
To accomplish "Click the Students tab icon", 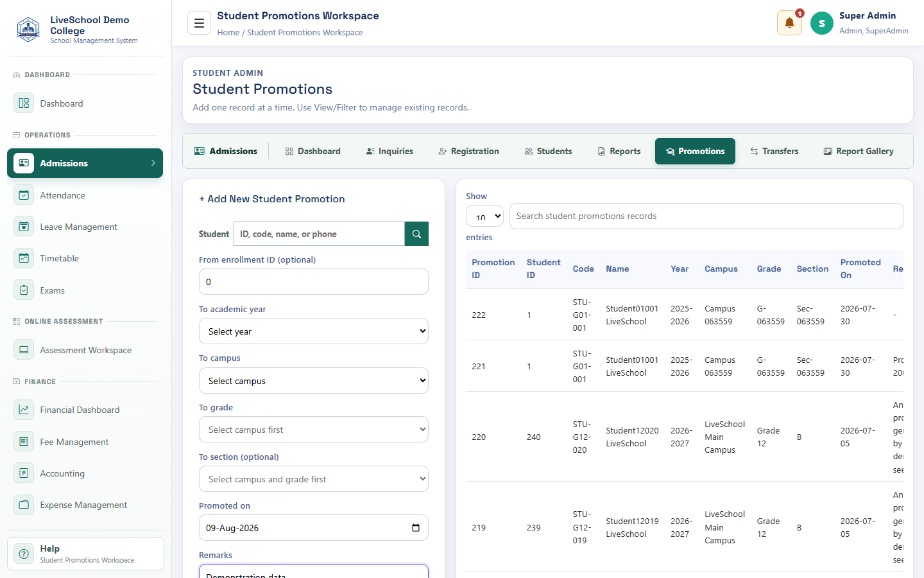I will click(x=529, y=152).
